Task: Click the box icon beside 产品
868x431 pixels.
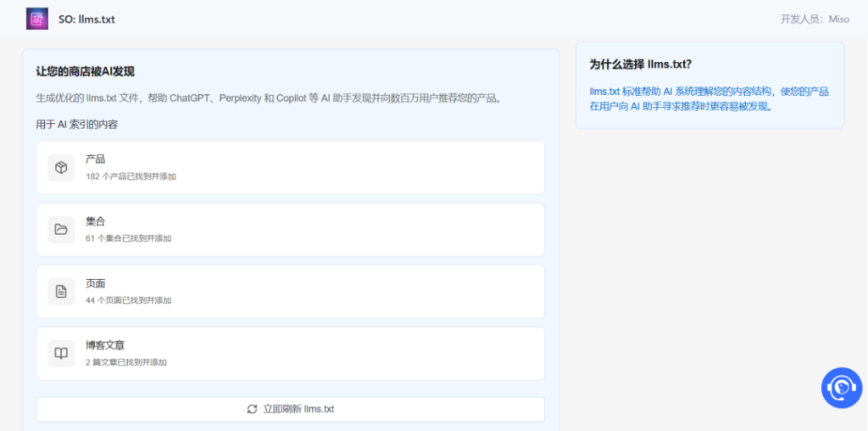Action: coord(61,167)
